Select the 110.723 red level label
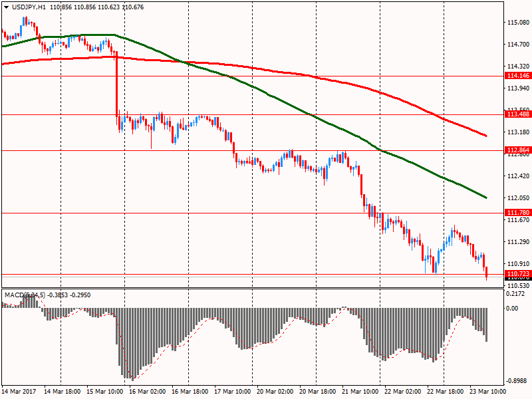 pyautogui.click(x=518, y=273)
